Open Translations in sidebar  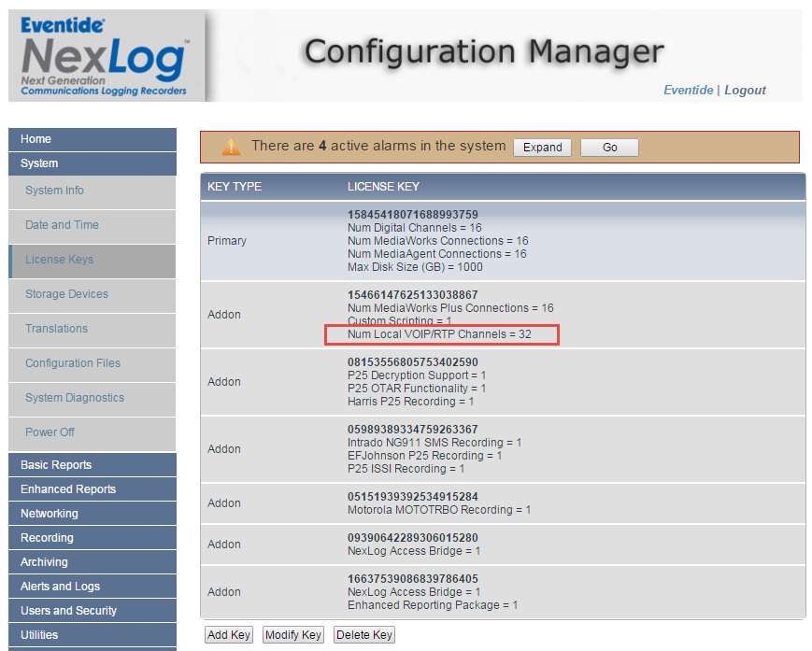92,329
